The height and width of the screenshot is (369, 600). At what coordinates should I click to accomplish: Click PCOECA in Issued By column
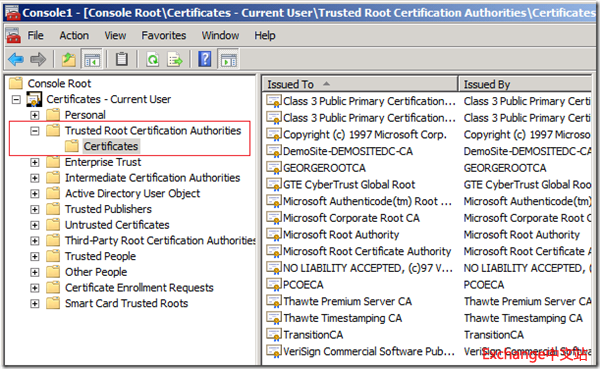coord(484,284)
